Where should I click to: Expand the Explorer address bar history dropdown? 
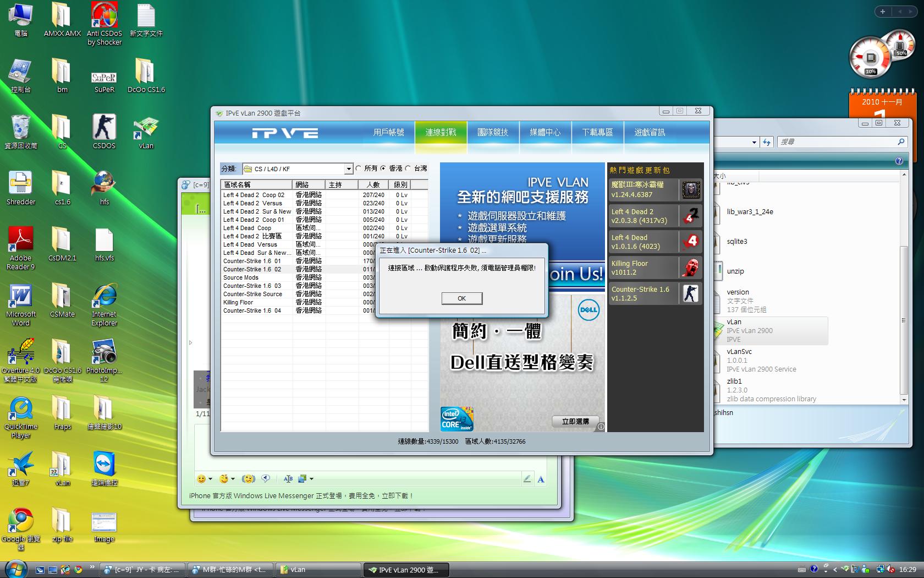(754, 142)
